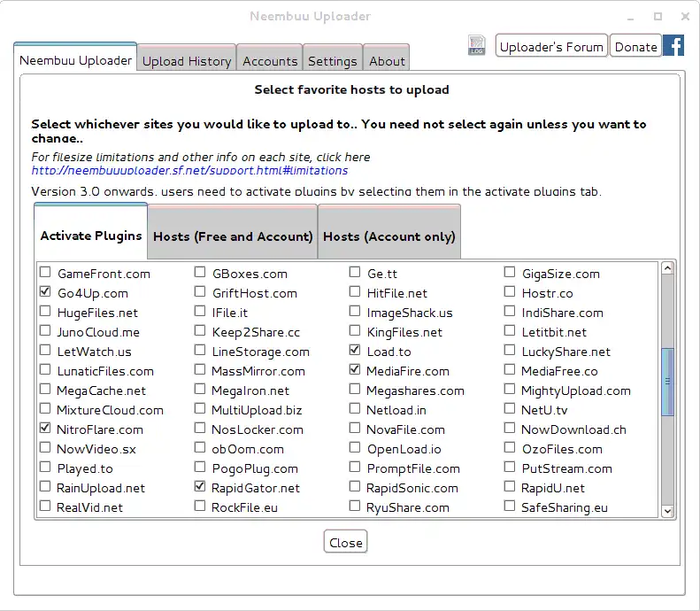700x611 pixels.
Task: Uncheck the MediaFire.com plugin
Action: tap(355, 371)
